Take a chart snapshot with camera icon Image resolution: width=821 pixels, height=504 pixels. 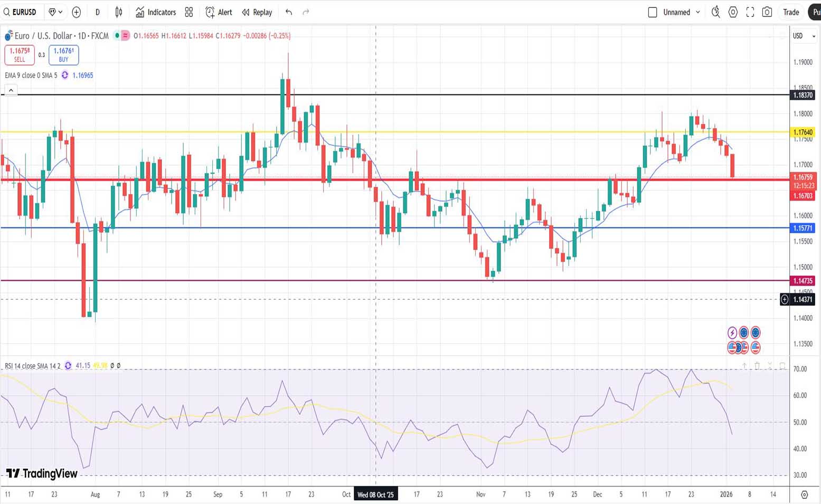767,12
